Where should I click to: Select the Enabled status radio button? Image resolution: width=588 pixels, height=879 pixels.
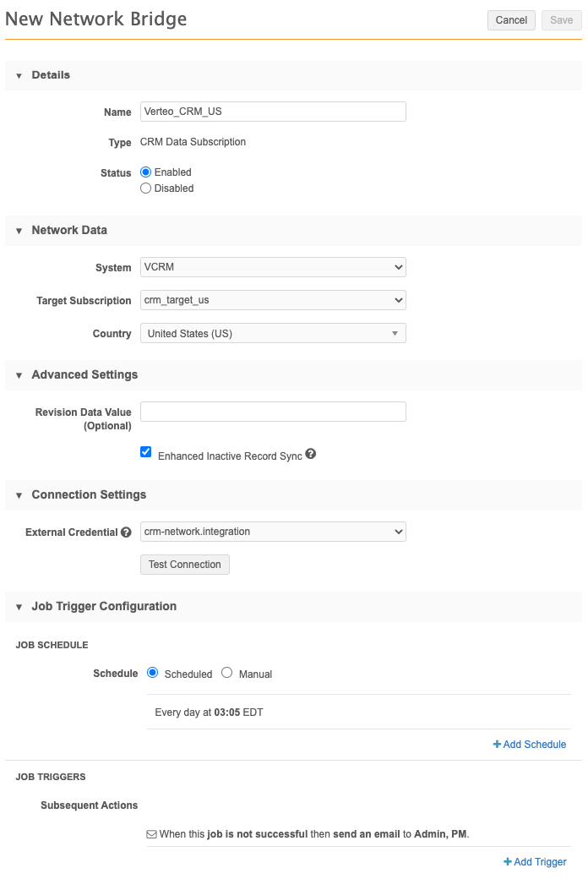pyautogui.click(x=145, y=172)
